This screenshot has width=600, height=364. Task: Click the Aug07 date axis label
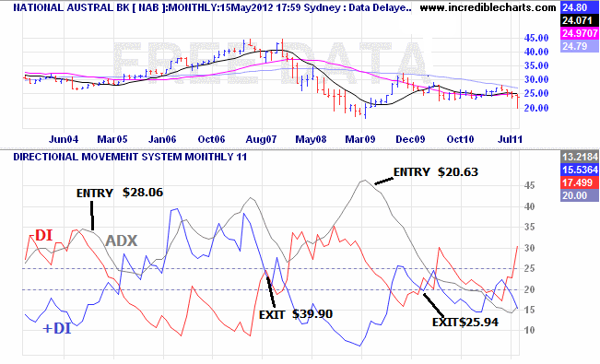pyautogui.click(x=261, y=139)
